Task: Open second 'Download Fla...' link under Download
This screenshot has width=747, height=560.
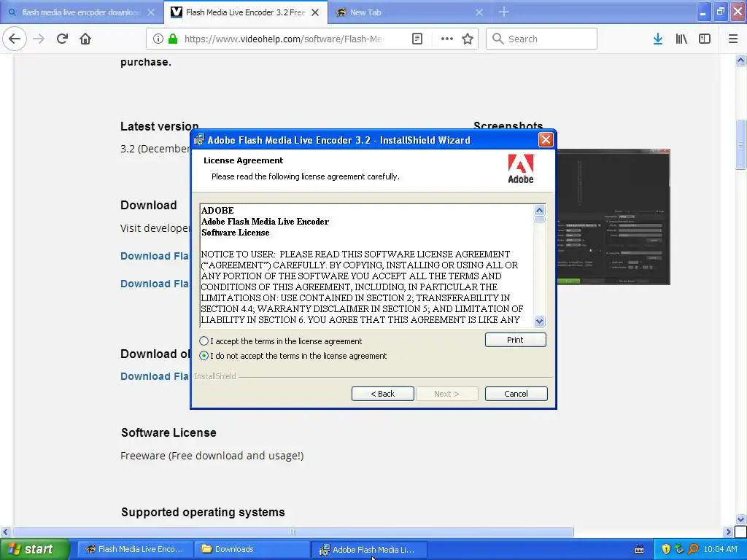Action: pos(155,284)
